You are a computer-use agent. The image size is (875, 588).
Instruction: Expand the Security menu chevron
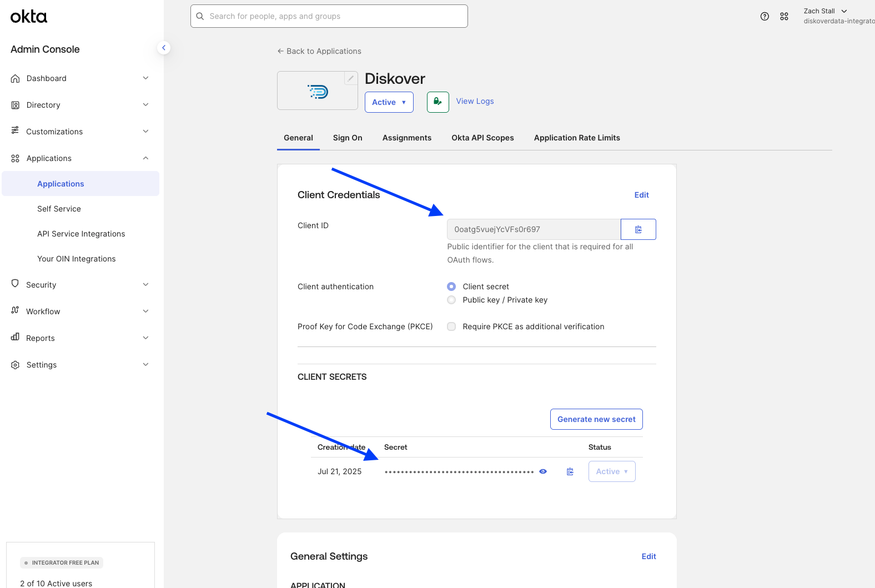(145, 285)
